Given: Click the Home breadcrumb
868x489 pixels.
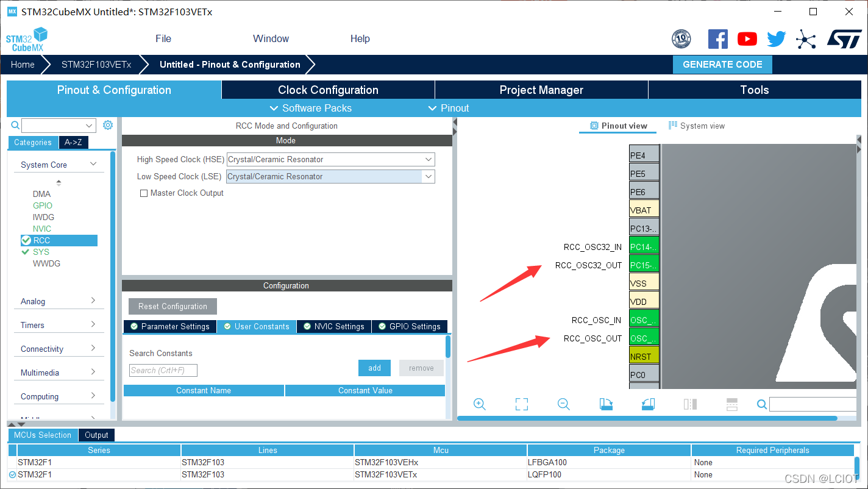Looking at the screenshot, I should click(x=23, y=65).
